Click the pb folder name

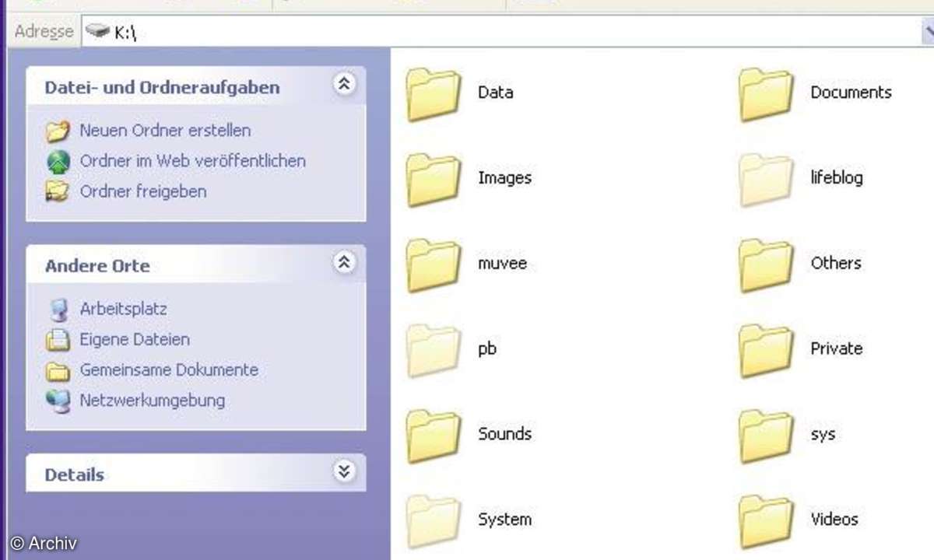[487, 349]
